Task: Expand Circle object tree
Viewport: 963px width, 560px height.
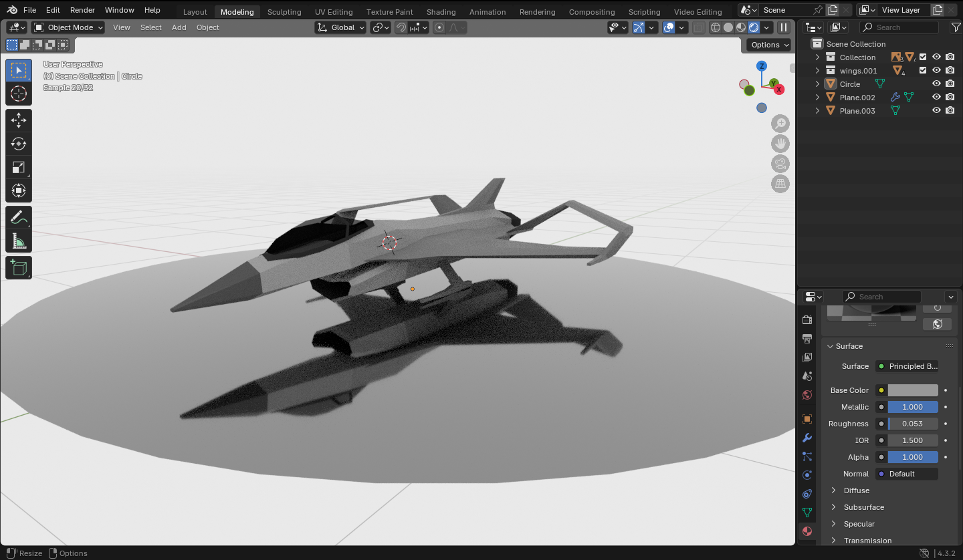Action: pos(817,84)
